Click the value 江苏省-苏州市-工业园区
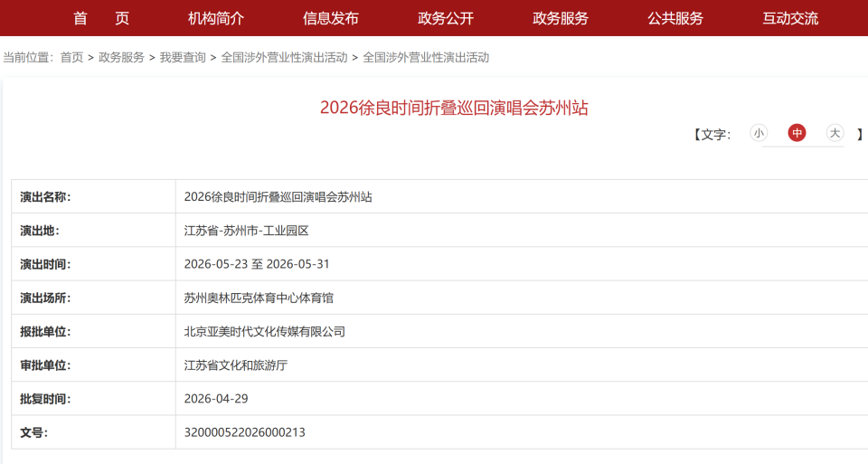 click(x=246, y=231)
